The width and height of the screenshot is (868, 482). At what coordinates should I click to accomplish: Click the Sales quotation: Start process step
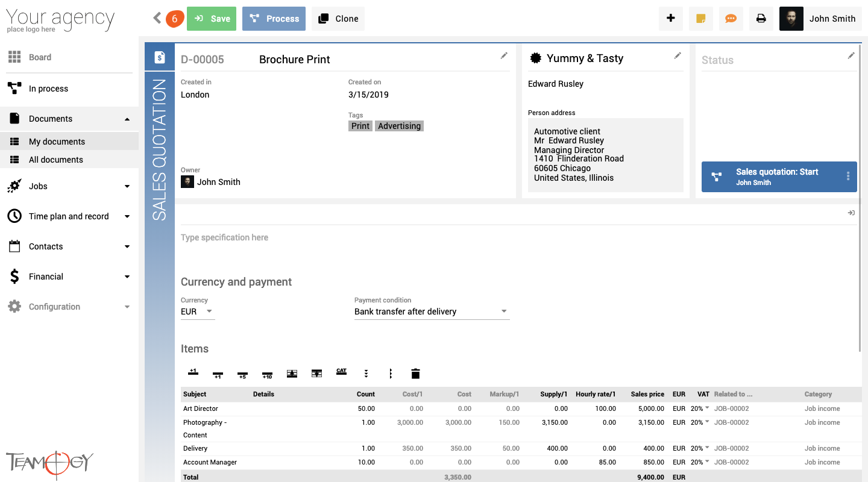779,177
